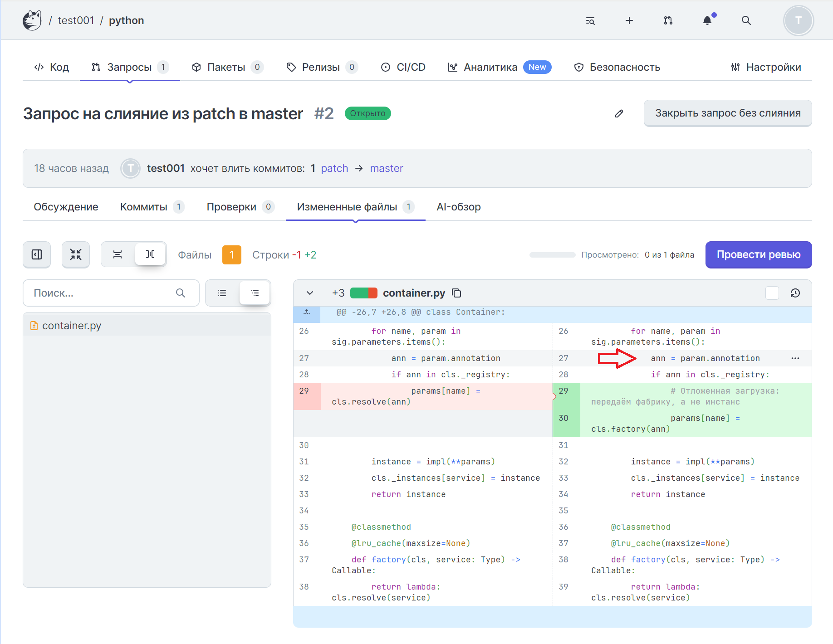Switch to Проверки tab
The width and height of the screenshot is (833, 644).
point(241,207)
